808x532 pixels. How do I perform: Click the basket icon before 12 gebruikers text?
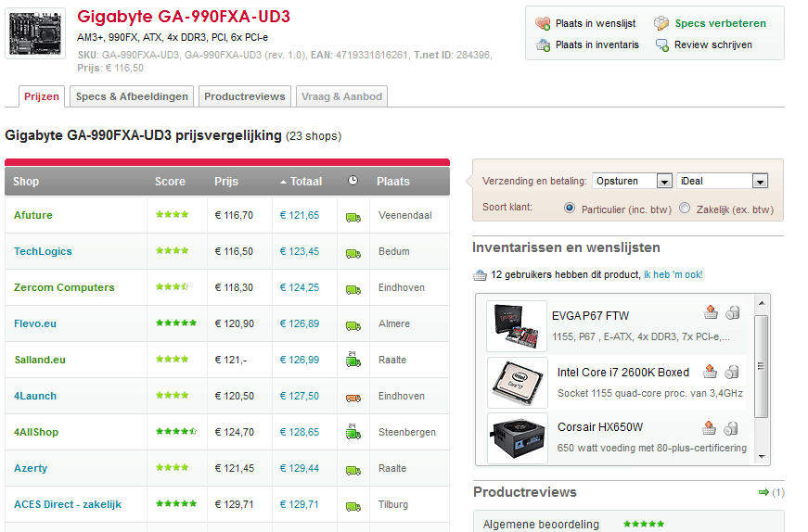click(480, 275)
